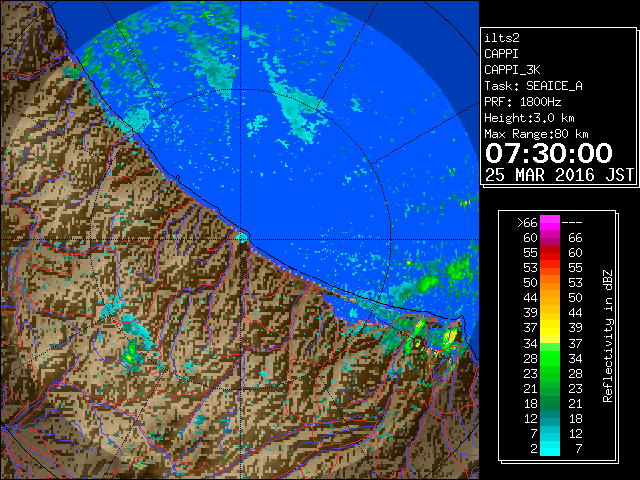Click the '---' legend upper bound label
Image resolution: width=640 pixels, height=480 pixels.
(572, 223)
